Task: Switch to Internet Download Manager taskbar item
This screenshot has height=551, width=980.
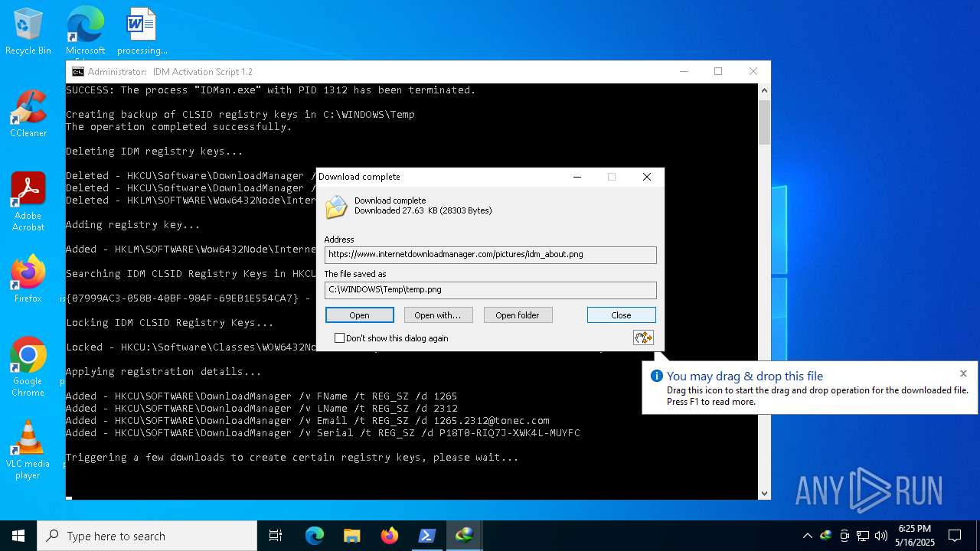Action: click(x=464, y=536)
